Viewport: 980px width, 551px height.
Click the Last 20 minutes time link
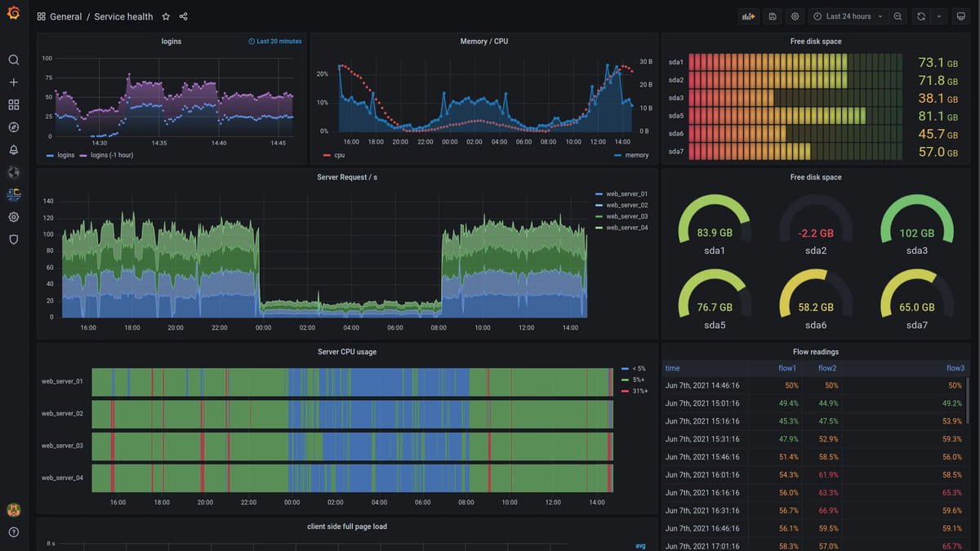coord(275,41)
